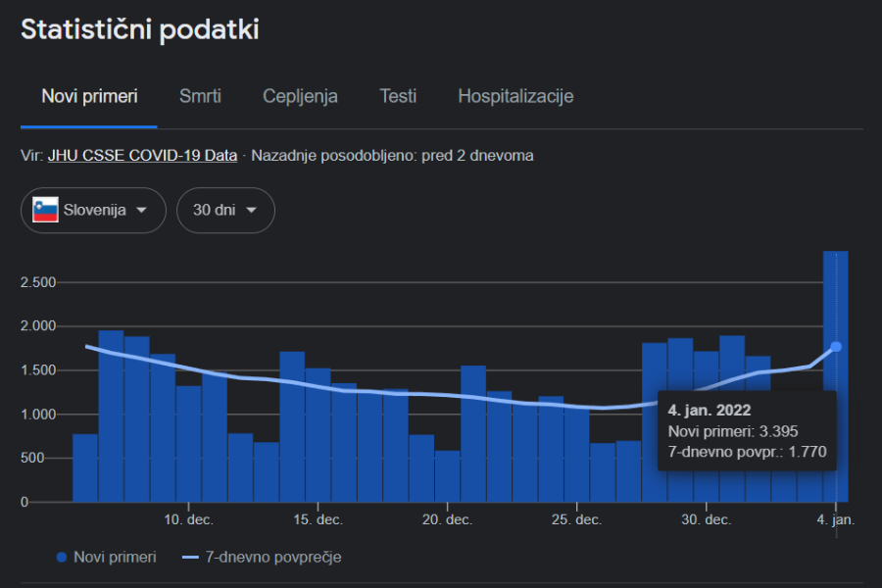Click the bar above the 15. dec. tick

coord(318,434)
